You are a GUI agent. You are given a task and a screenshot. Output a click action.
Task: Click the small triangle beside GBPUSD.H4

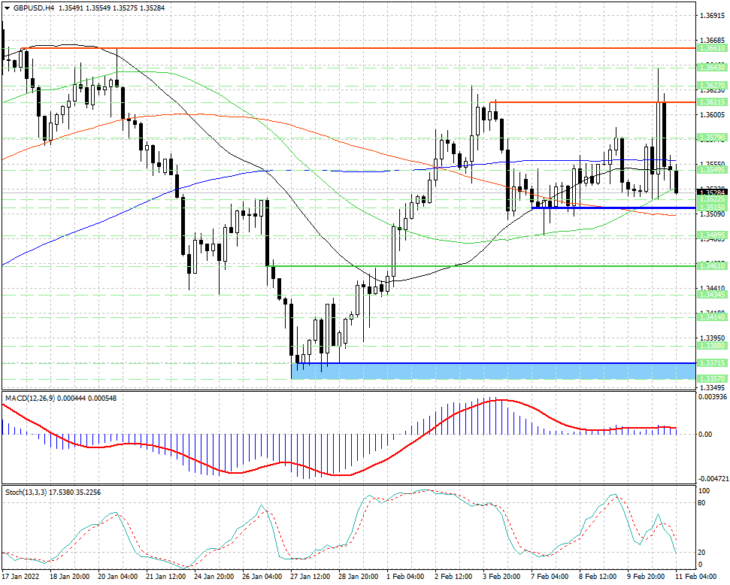(7, 8)
